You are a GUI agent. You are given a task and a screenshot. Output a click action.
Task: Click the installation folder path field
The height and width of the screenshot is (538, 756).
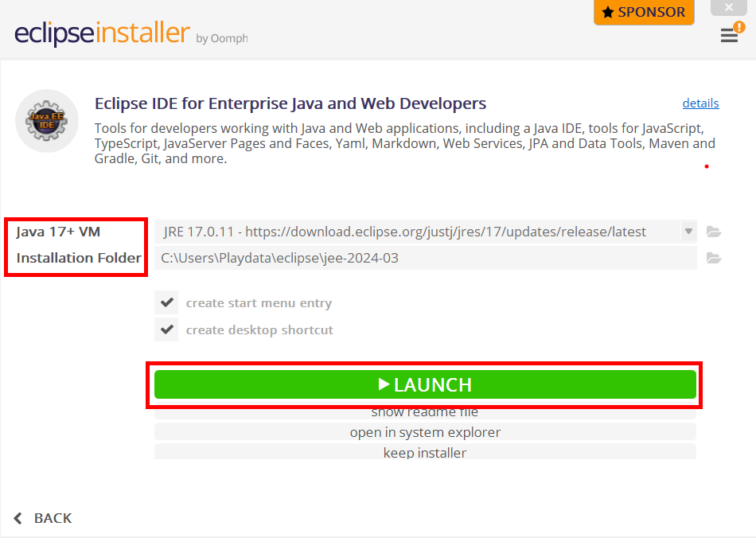coord(426,258)
